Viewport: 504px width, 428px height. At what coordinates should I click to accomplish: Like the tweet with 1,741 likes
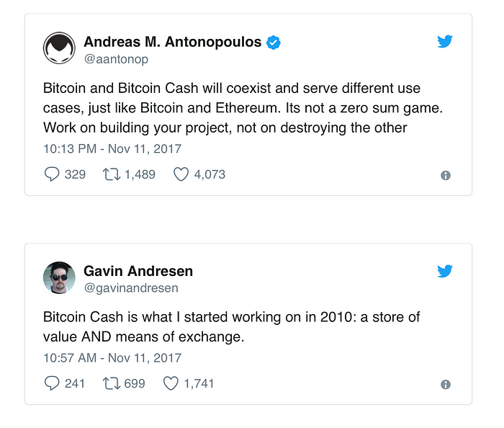[171, 383]
